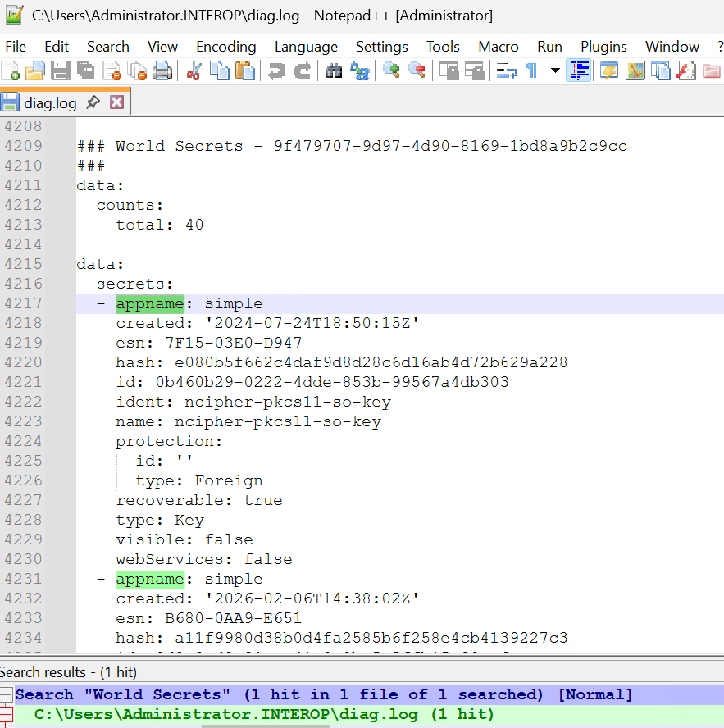
Task: Click the "type: Foreign" line
Action: (x=198, y=480)
